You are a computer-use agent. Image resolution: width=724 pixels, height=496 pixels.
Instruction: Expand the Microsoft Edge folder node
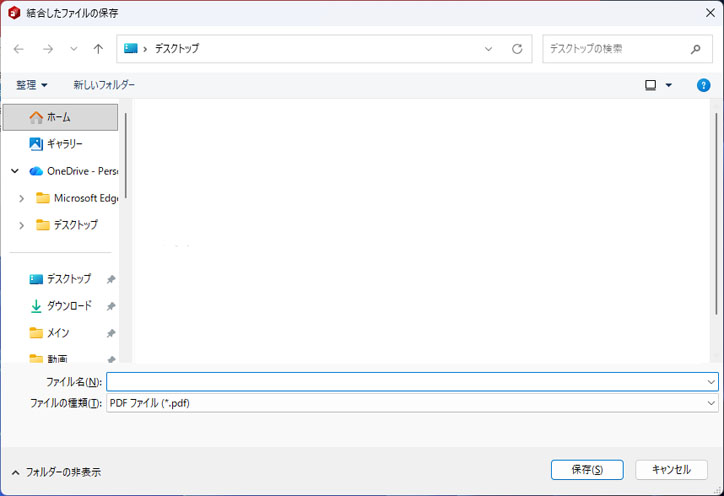click(x=21, y=198)
